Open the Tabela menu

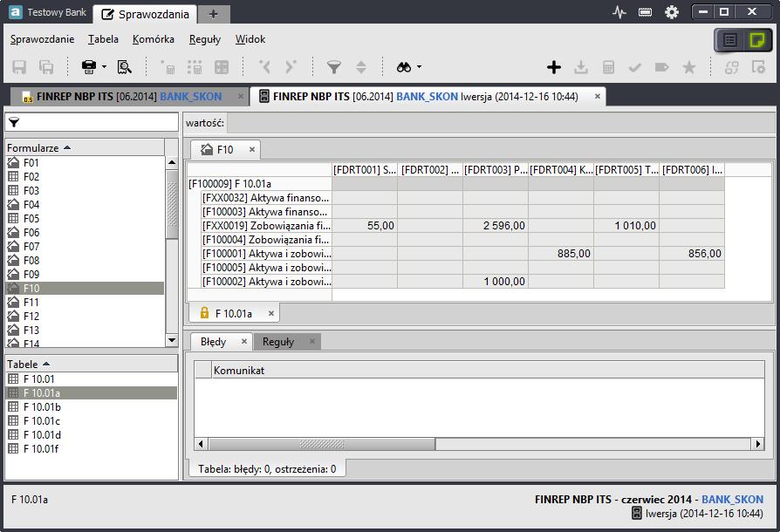point(104,39)
